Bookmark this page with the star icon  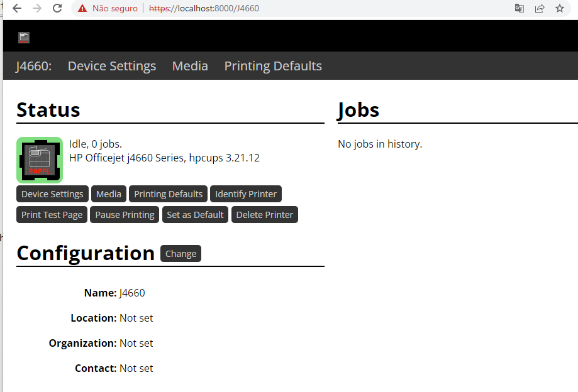pyautogui.click(x=560, y=8)
